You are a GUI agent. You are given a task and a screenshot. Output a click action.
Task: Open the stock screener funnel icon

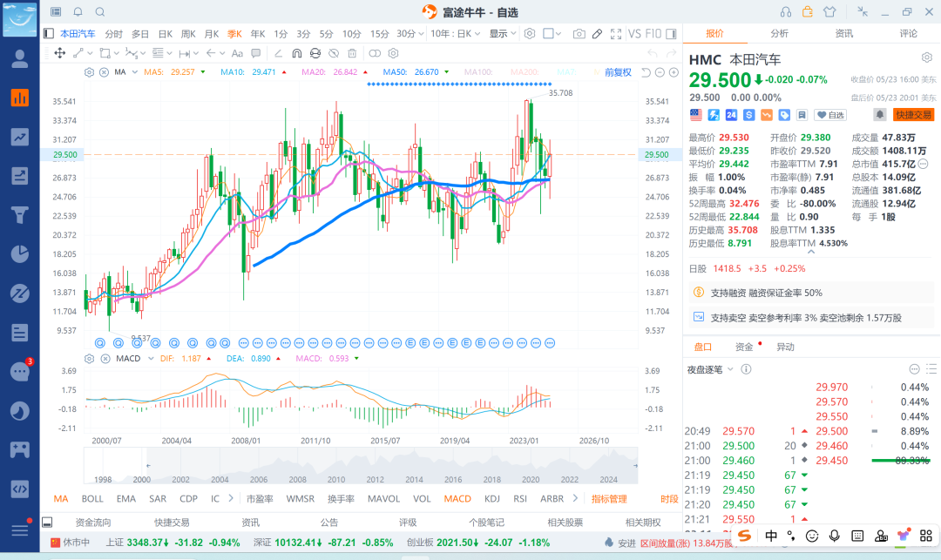pyautogui.click(x=20, y=214)
